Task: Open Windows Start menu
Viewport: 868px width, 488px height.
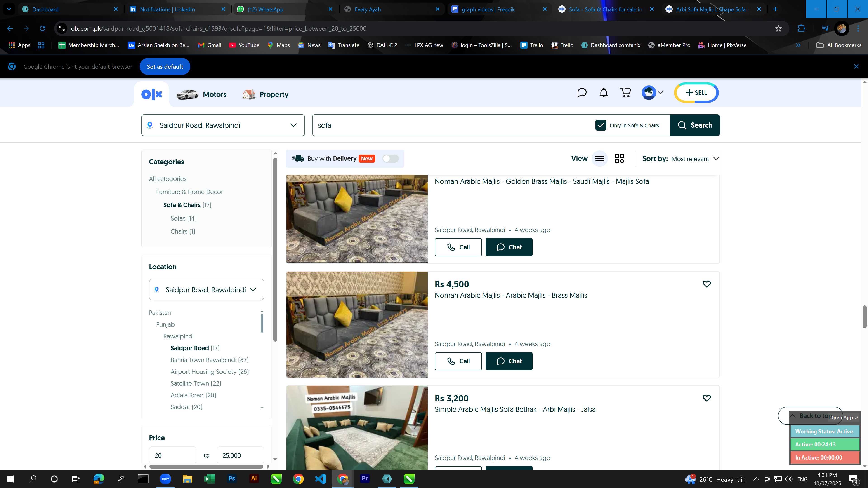Action: pyautogui.click(x=10, y=479)
